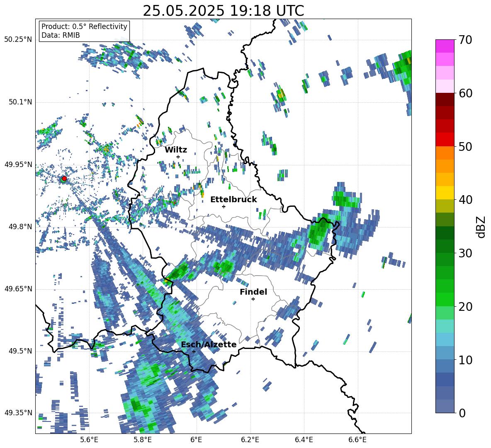
Task: Click the 6°E longitude label
Action: pyautogui.click(x=196, y=440)
